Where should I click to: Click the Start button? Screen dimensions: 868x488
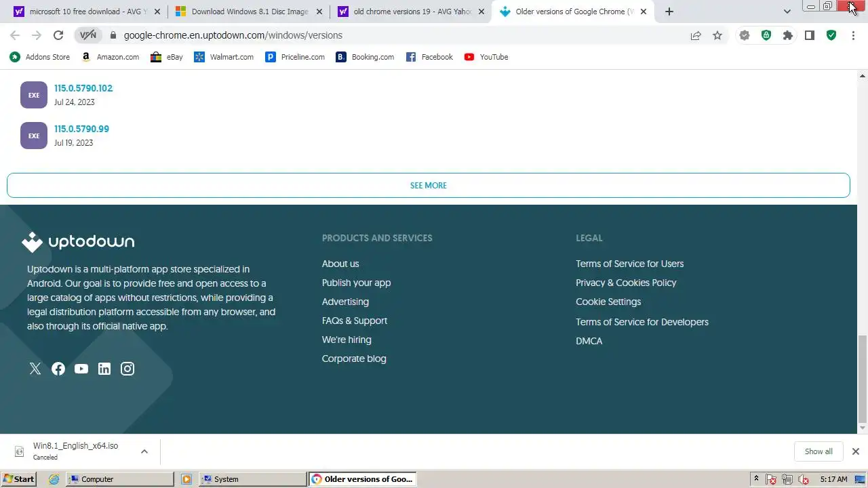(18, 479)
